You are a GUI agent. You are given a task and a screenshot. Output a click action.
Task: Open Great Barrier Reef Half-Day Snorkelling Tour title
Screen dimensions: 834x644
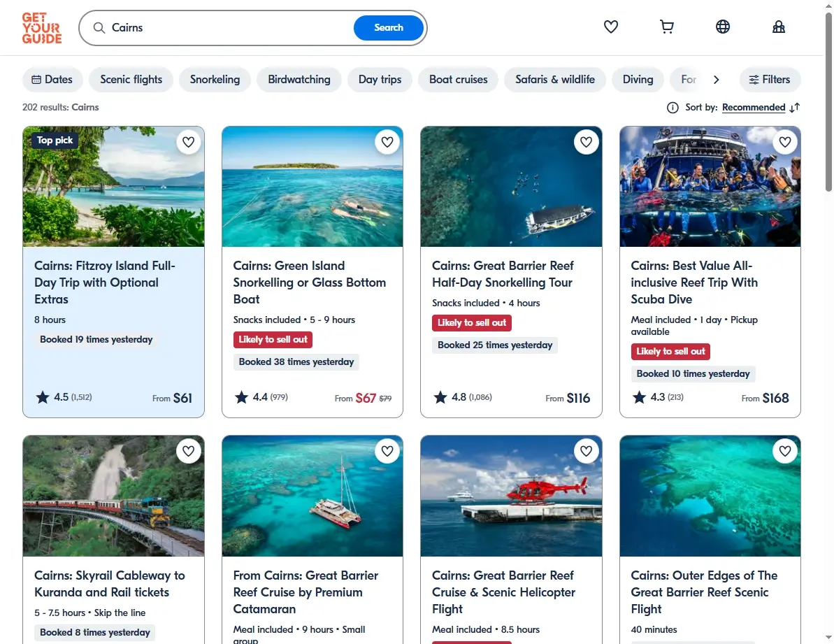tap(503, 274)
